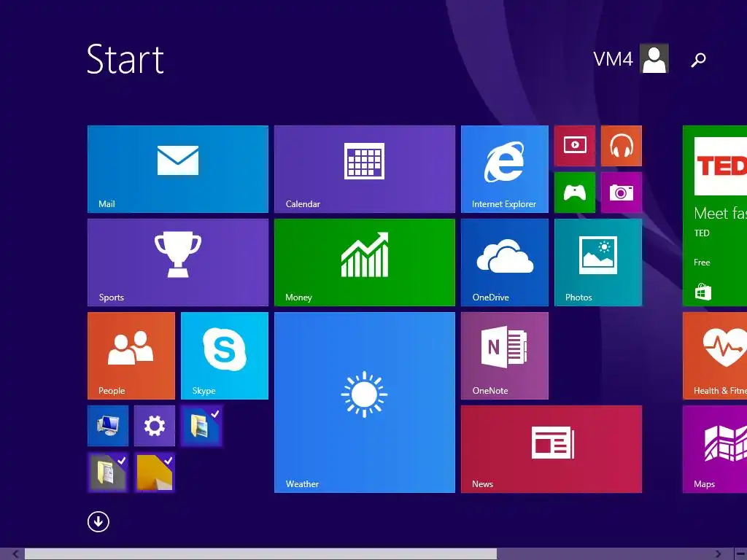Click the horizontal scrollbar left arrow
The height and width of the screenshot is (560, 747).
tap(15, 554)
